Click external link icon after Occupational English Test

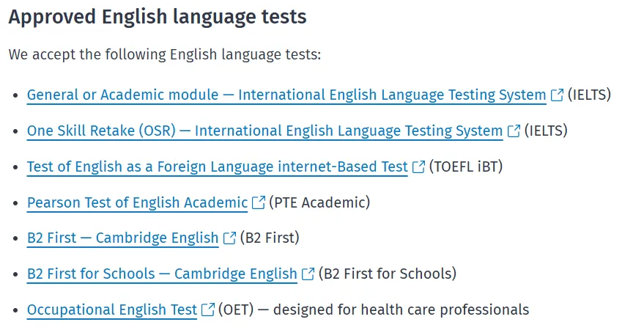[208, 310]
